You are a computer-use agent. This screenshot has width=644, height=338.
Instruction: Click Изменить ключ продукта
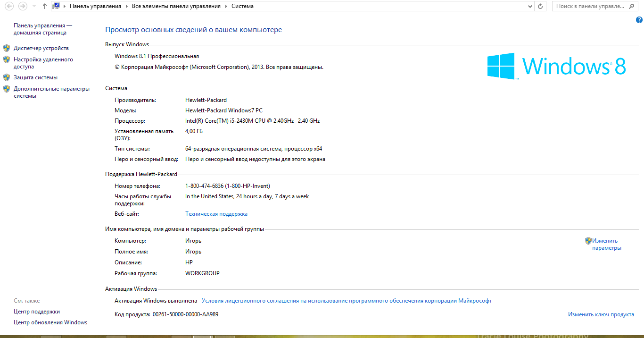pos(601,314)
